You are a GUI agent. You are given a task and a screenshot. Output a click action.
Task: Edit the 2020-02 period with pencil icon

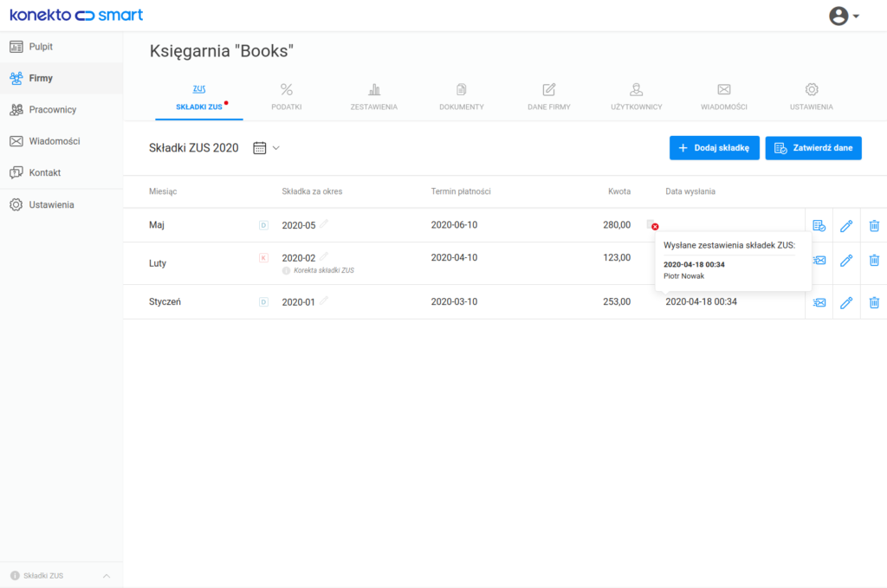pyautogui.click(x=324, y=256)
